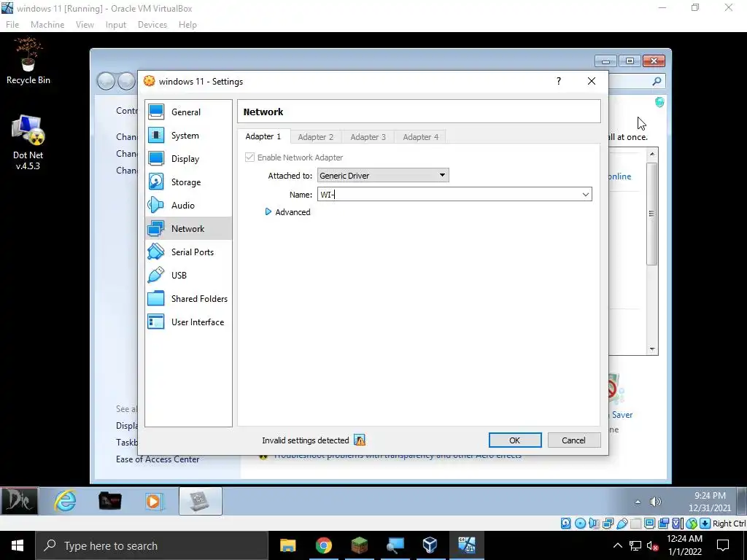This screenshot has width=747, height=560.
Task: Open the Input menu
Action: point(116,25)
